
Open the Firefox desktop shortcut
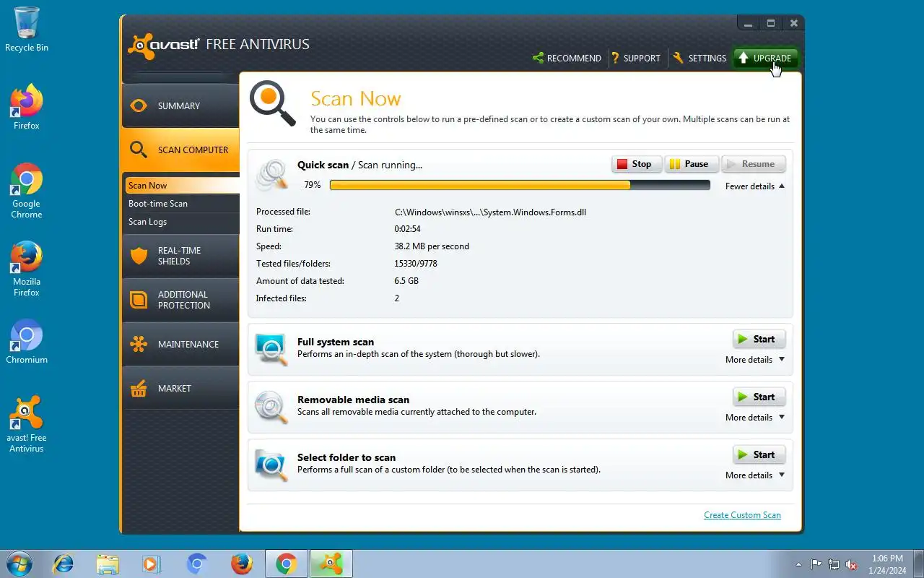pyautogui.click(x=27, y=107)
